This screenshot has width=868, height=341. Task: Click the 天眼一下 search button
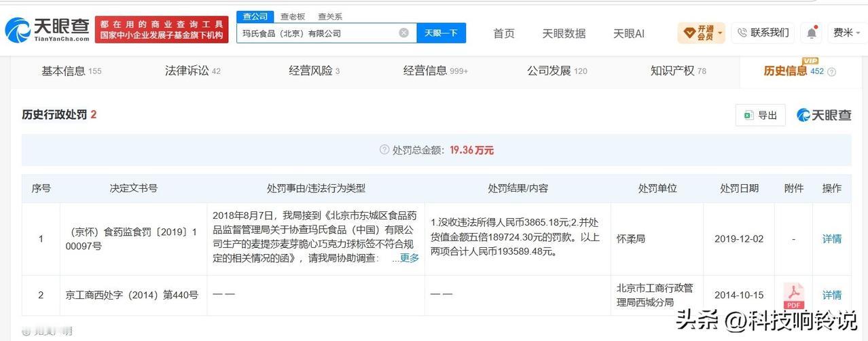[x=441, y=33]
